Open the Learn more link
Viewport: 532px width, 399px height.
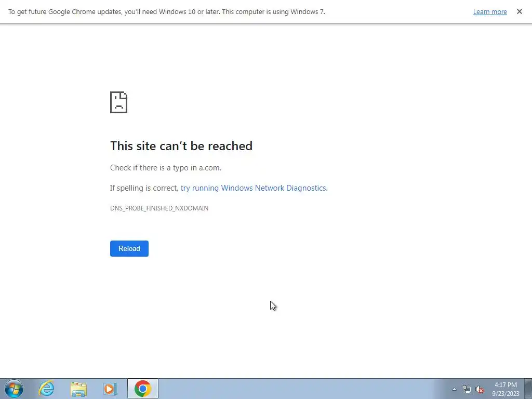(489, 12)
